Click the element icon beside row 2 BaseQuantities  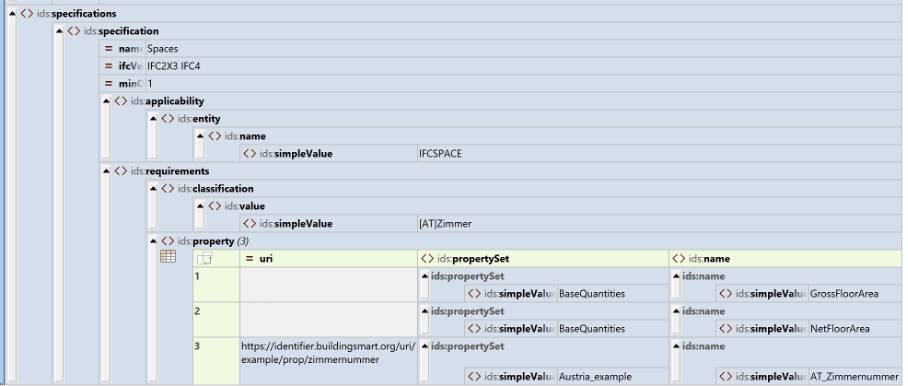(x=474, y=329)
